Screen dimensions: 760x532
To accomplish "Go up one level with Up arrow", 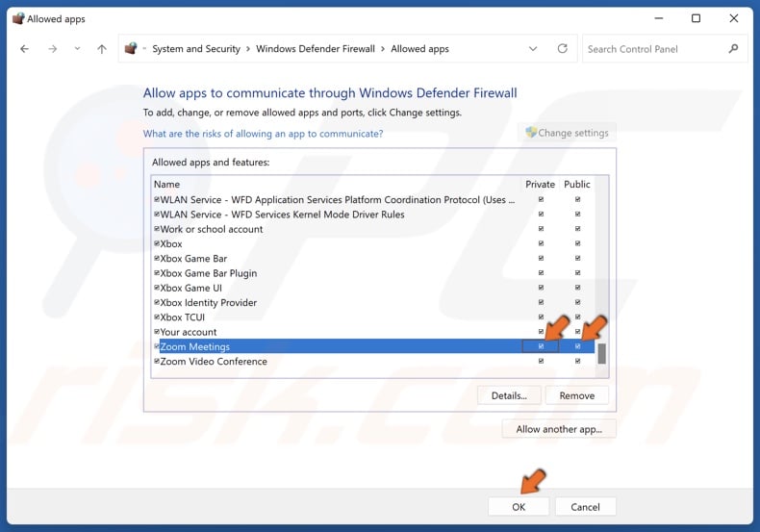I will pyautogui.click(x=102, y=49).
